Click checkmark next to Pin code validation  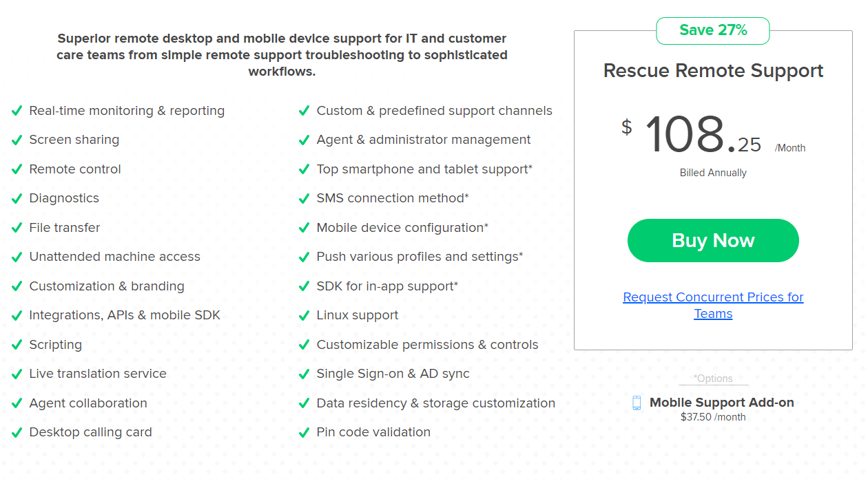(304, 433)
